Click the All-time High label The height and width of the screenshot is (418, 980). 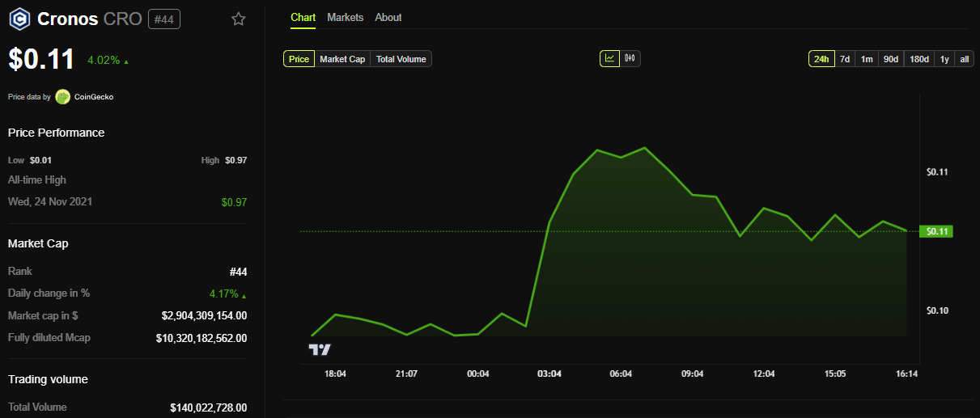point(37,179)
